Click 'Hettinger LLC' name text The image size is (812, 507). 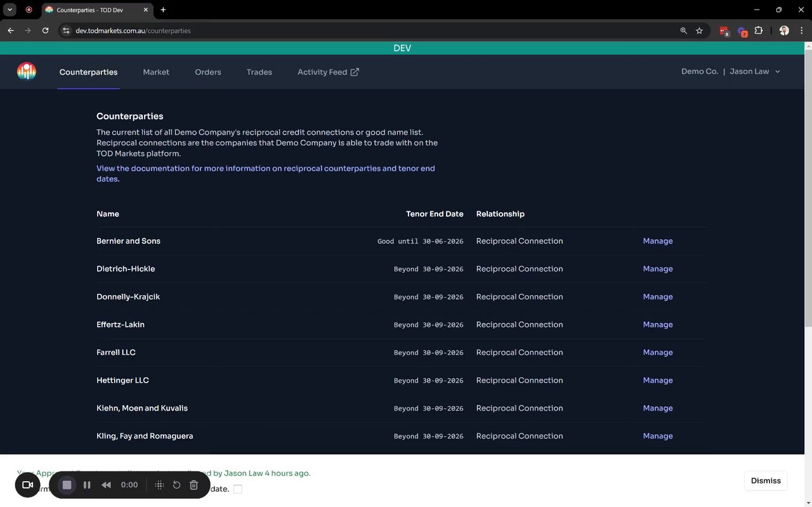pos(122,381)
